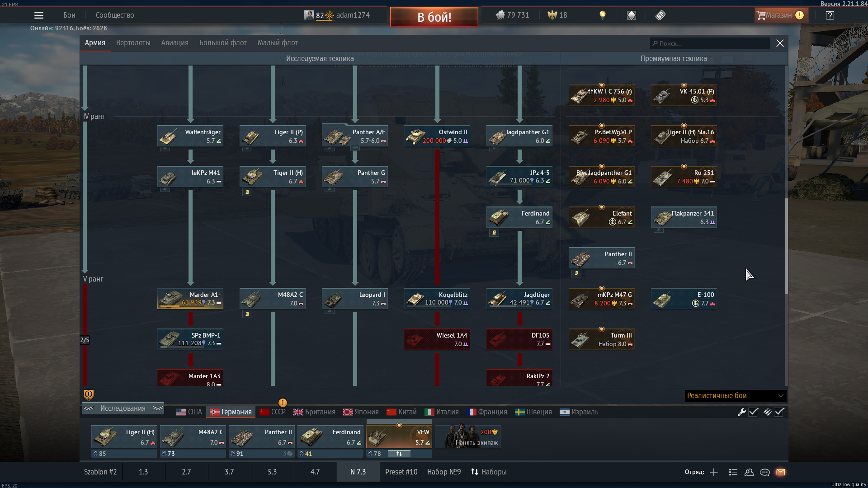The height and width of the screenshot is (488, 868).
Task: Add squad member with plus icon
Action: [x=714, y=472]
